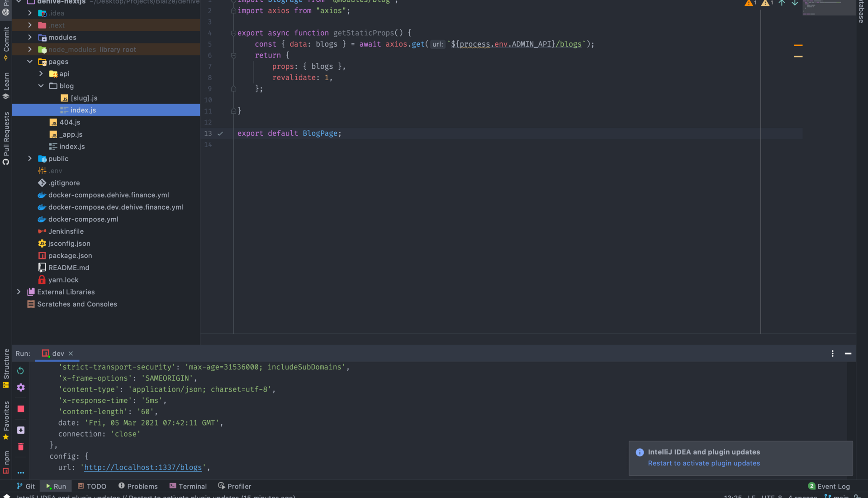Viewport: 868px width, 498px height.
Task: Stop the running dev process
Action: (x=21, y=409)
